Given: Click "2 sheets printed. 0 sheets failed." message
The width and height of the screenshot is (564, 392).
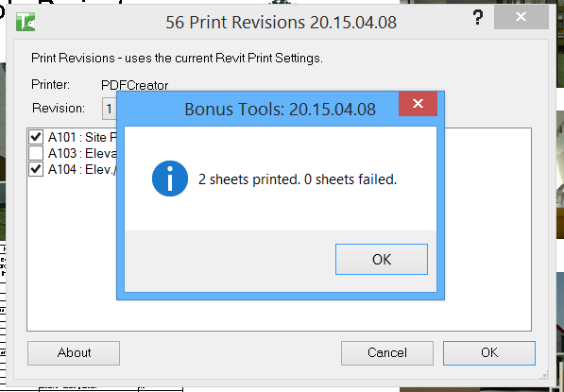Looking at the screenshot, I should 298,179.
